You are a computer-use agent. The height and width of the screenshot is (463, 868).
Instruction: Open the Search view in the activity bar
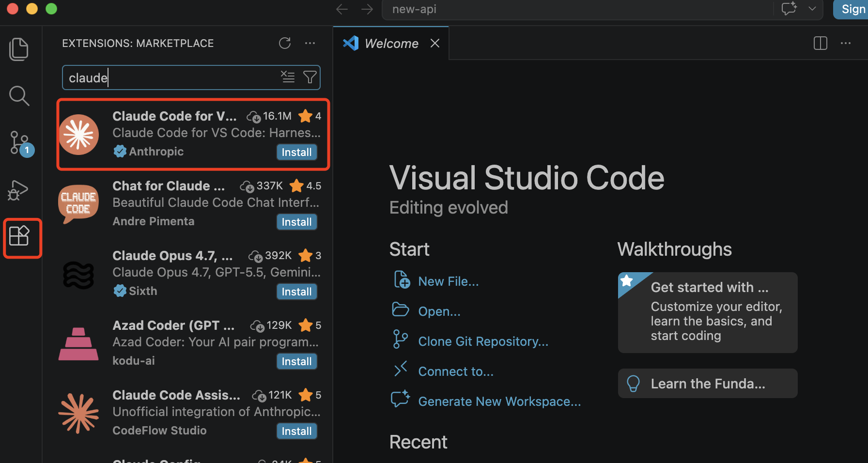coord(19,96)
